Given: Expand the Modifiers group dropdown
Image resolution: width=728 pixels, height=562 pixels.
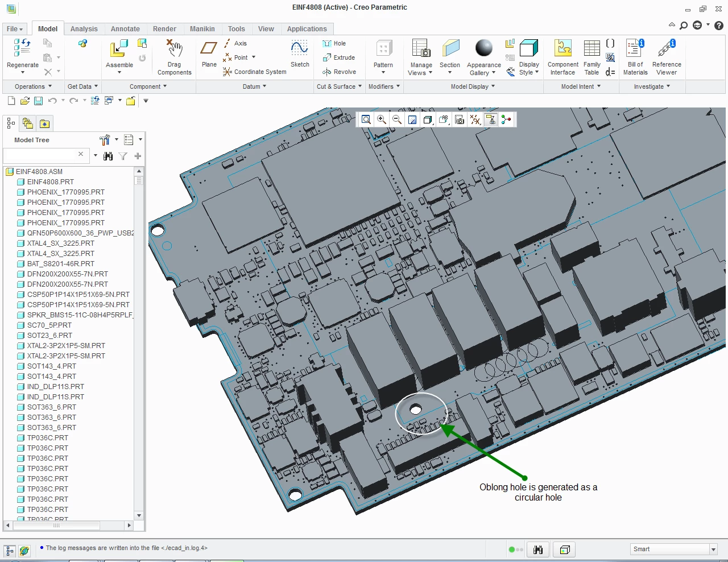Looking at the screenshot, I should 384,86.
